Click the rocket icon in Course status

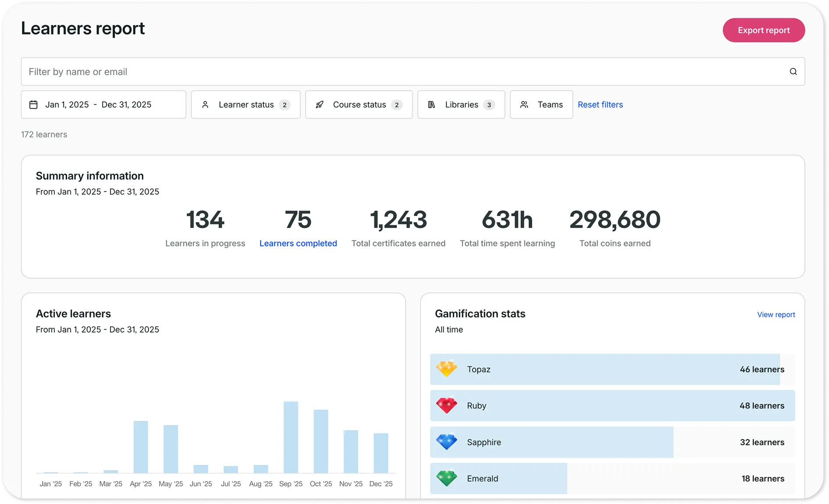(x=320, y=105)
